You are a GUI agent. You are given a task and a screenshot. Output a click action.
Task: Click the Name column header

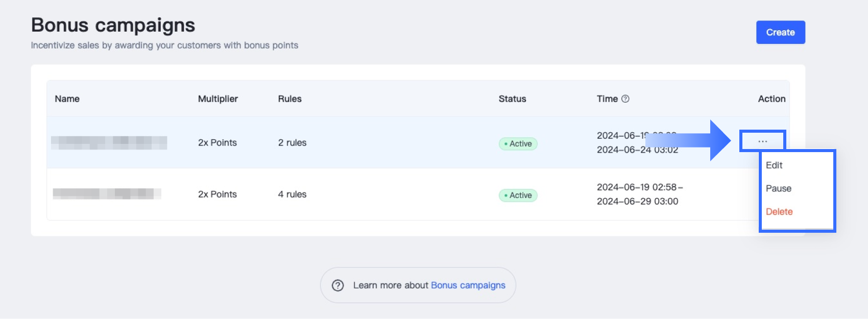pyautogui.click(x=67, y=99)
